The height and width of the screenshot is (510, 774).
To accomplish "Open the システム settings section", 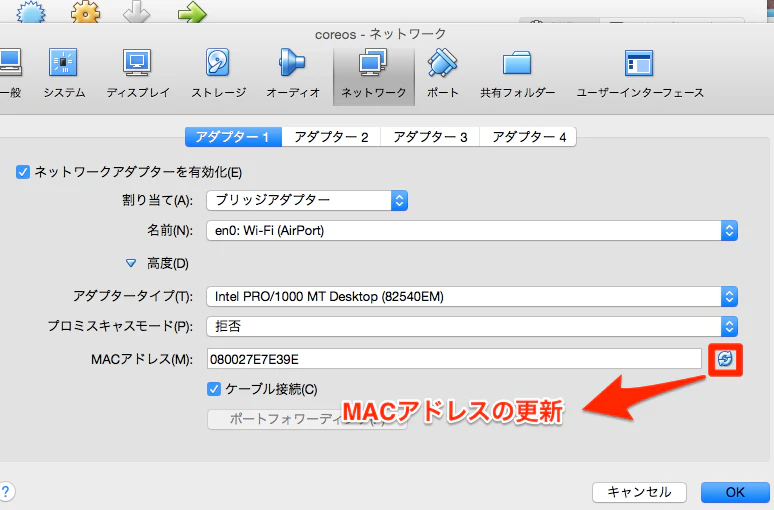I will pos(64,74).
